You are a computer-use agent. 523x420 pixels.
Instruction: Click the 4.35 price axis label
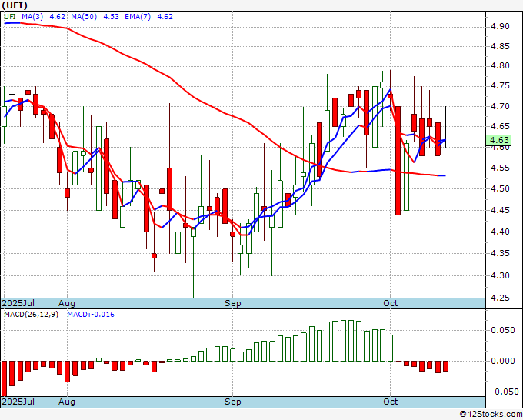pos(501,254)
